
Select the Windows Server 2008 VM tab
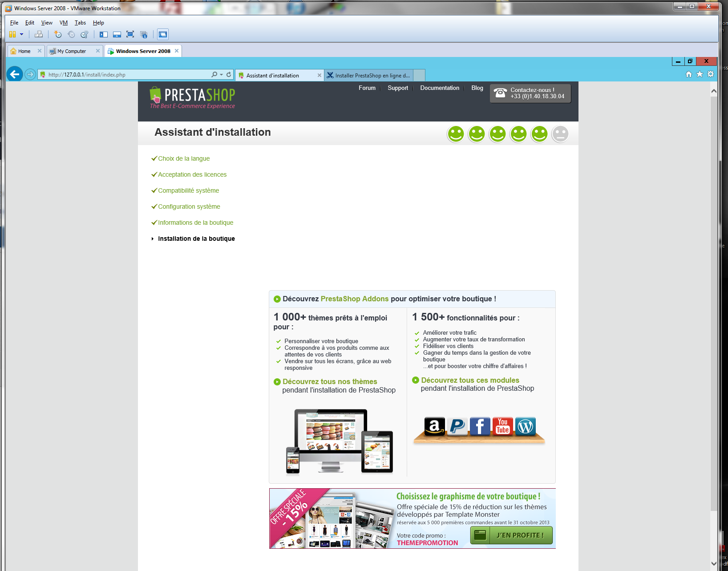[143, 51]
